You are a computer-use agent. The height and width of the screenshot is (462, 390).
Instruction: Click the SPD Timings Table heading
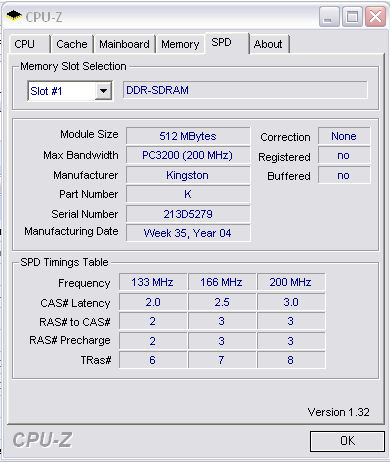coord(64,262)
